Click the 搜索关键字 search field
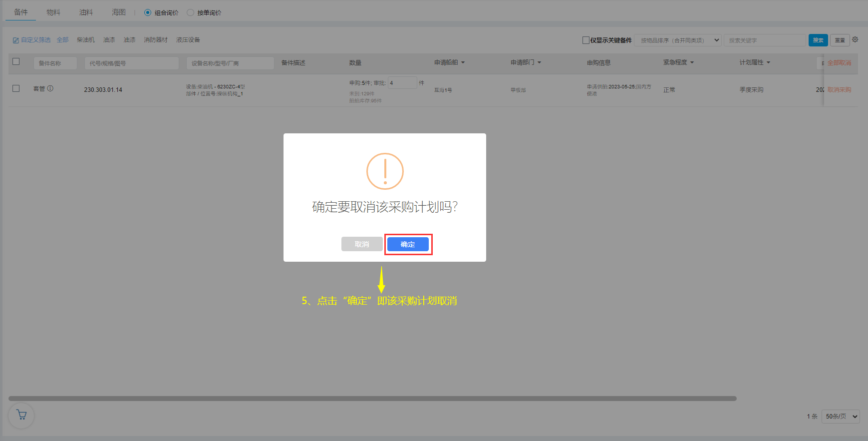 tap(765, 40)
